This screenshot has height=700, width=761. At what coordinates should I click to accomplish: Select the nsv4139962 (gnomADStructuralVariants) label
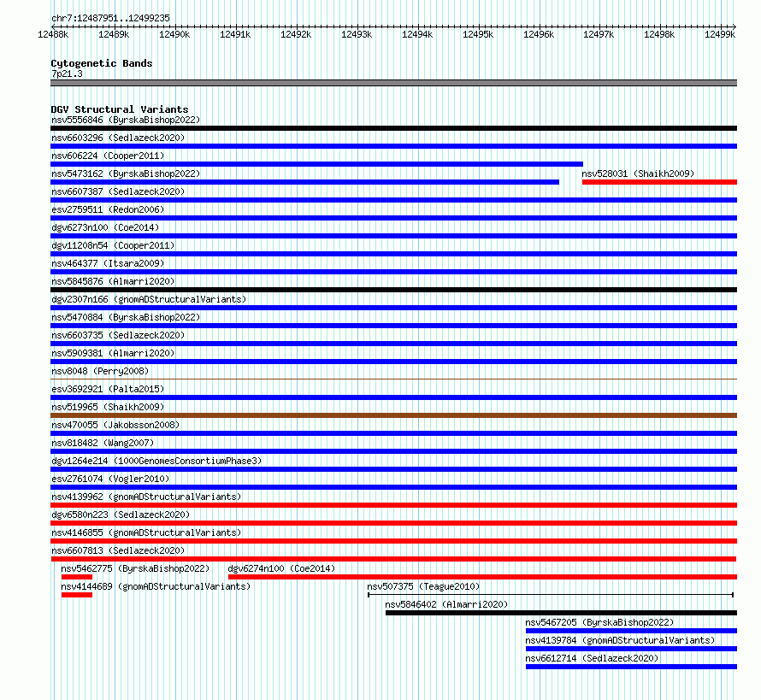coord(146,497)
